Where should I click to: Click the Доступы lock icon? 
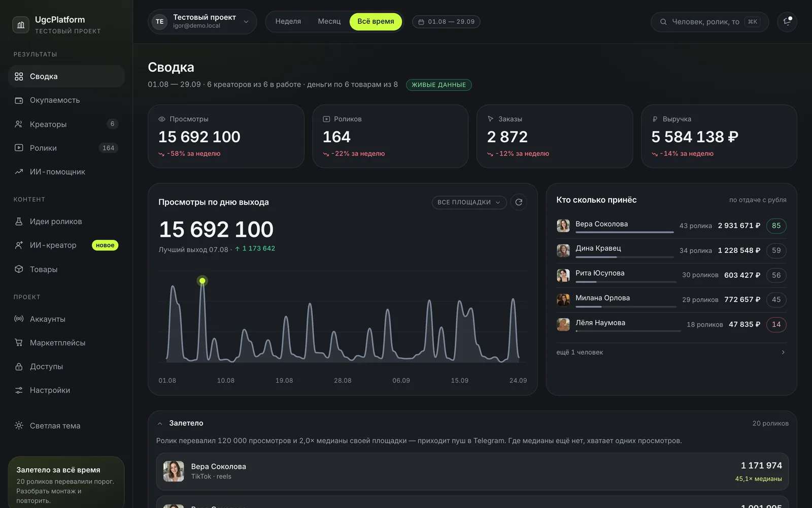pyautogui.click(x=19, y=367)
